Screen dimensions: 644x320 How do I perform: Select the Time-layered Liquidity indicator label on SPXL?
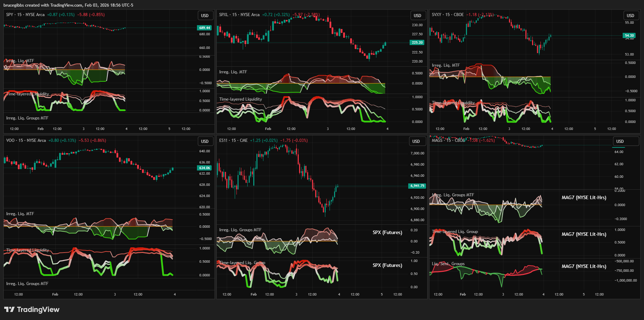coord(240,99)
